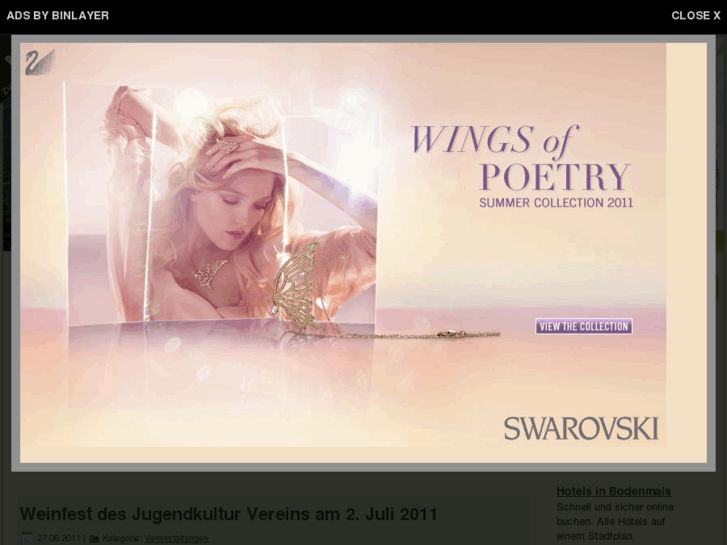727x545 pixels.
Task: Open the Weinfest des Jugendkultur Vereins article
Action: click(229, 514)
